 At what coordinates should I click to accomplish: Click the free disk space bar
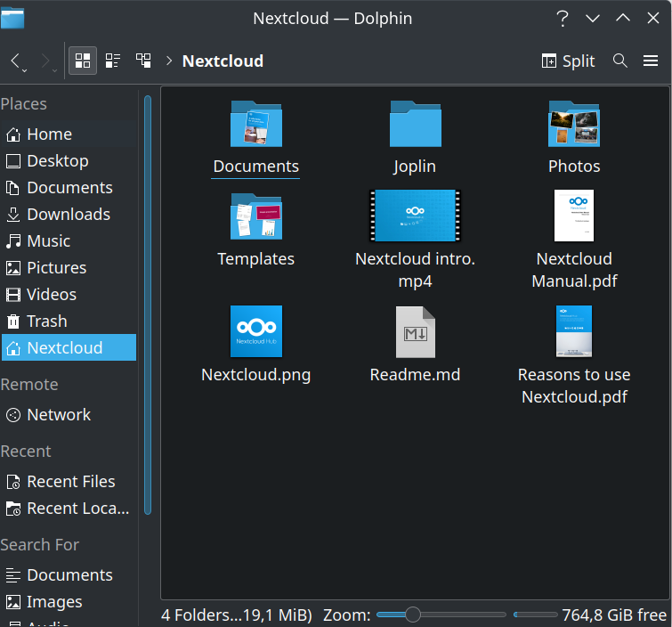tap(535, 615)
